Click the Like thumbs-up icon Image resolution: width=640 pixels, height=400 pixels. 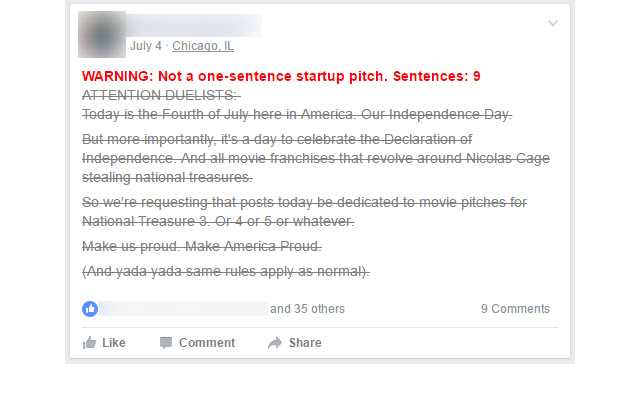90,343
